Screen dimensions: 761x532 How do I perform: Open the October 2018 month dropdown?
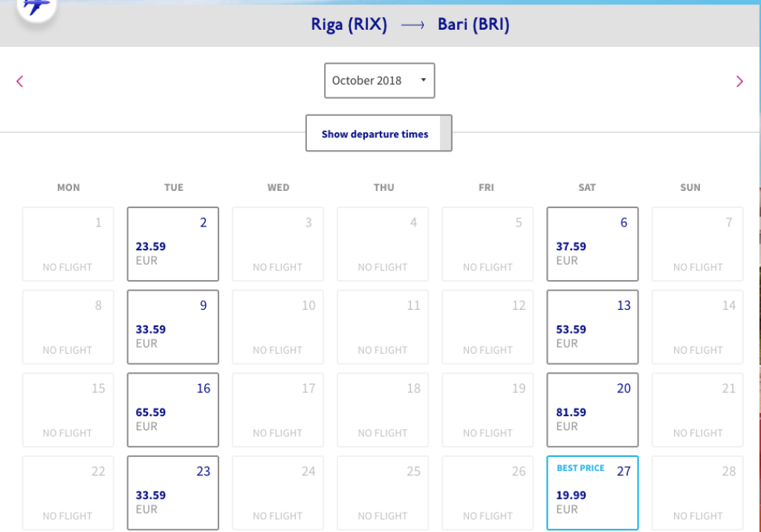379,80
